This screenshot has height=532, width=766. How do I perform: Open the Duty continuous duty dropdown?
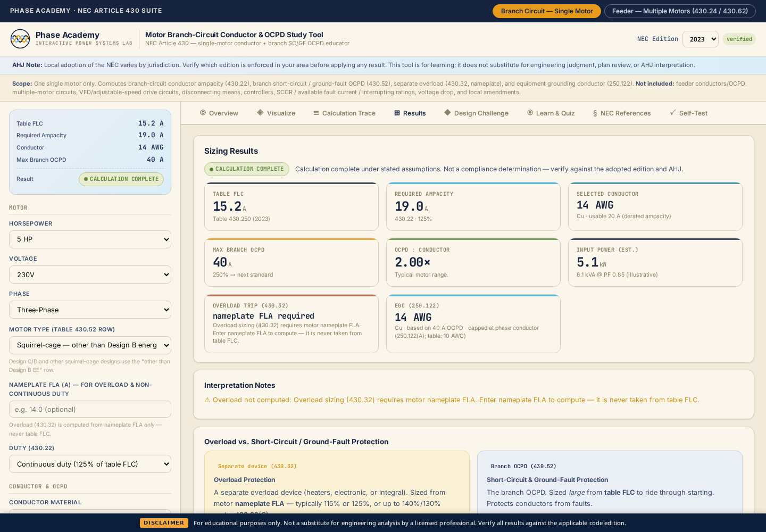point(90,464)
